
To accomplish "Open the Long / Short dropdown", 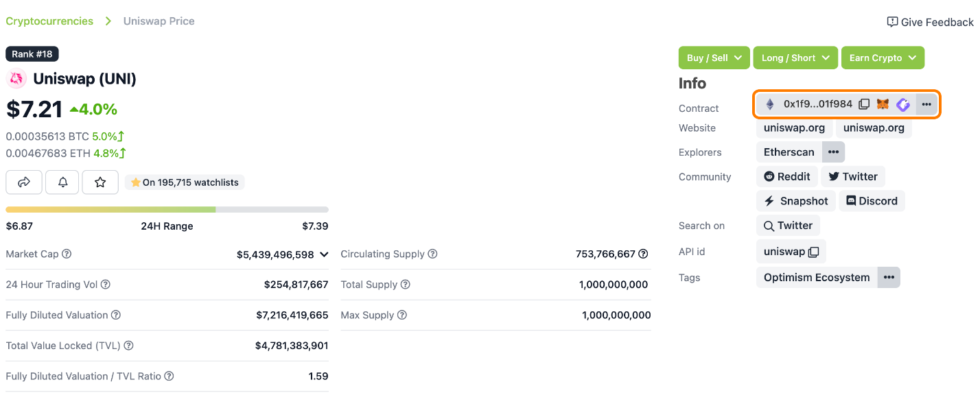I will 795,58.
